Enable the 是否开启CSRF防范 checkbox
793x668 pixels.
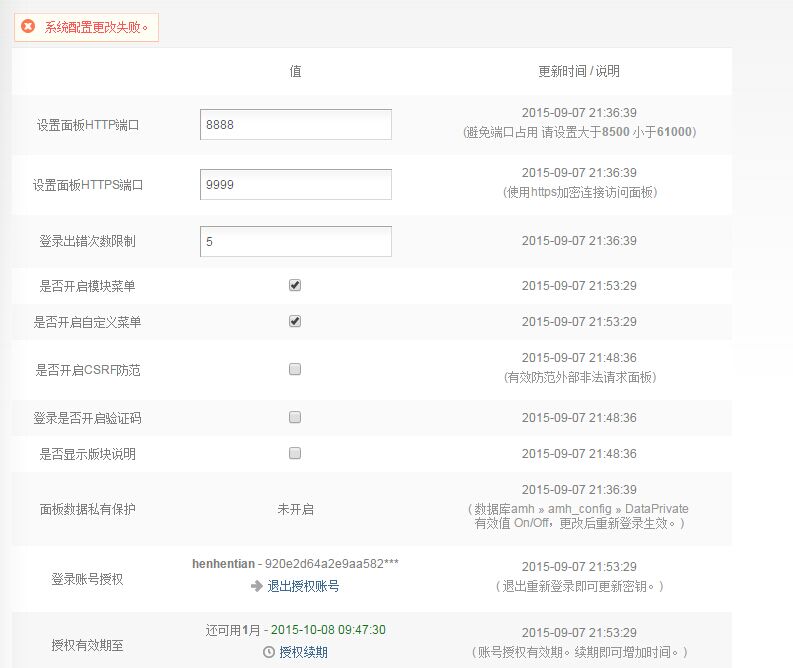click(x=295, y=369)
